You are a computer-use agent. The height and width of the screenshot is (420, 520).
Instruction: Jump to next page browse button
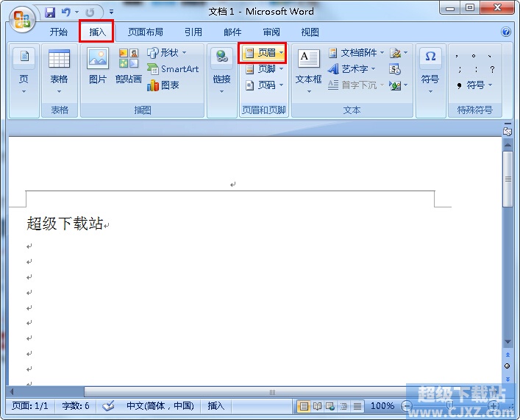pyautogui.click(x=507, y=379)
